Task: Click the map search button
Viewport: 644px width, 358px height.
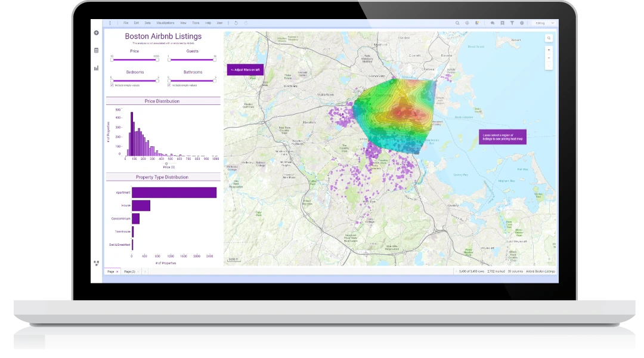Action: pyautogui.click(x=549, y=38)
